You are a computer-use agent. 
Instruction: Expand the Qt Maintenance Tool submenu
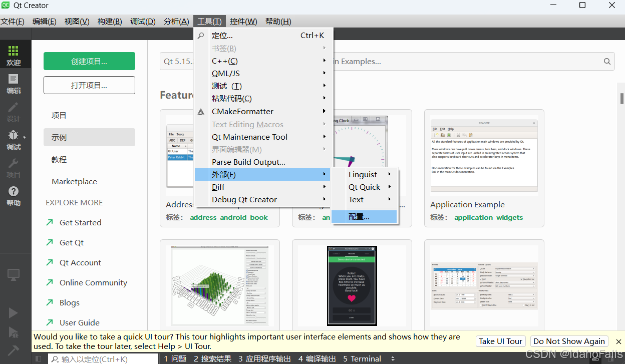[263, 137]
